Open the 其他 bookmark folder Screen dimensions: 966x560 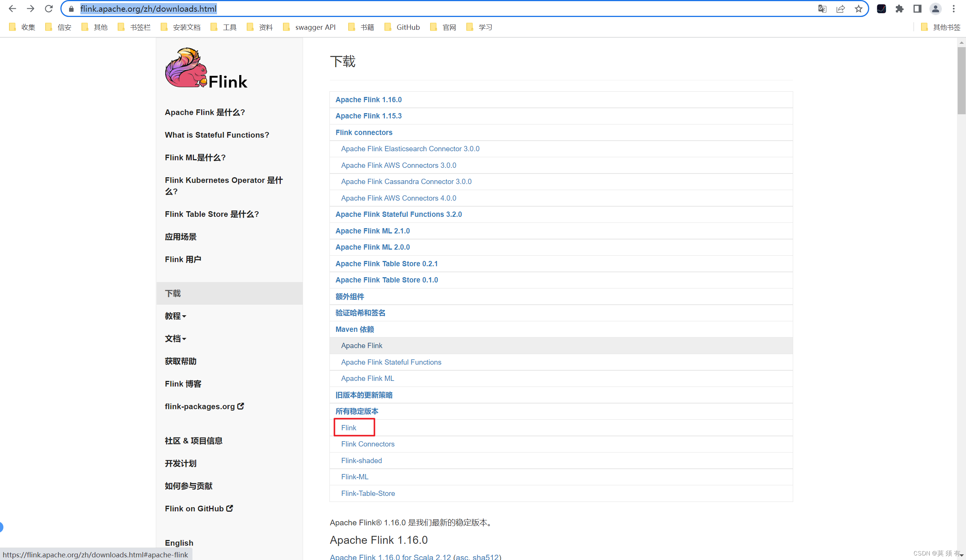[95, 27]
